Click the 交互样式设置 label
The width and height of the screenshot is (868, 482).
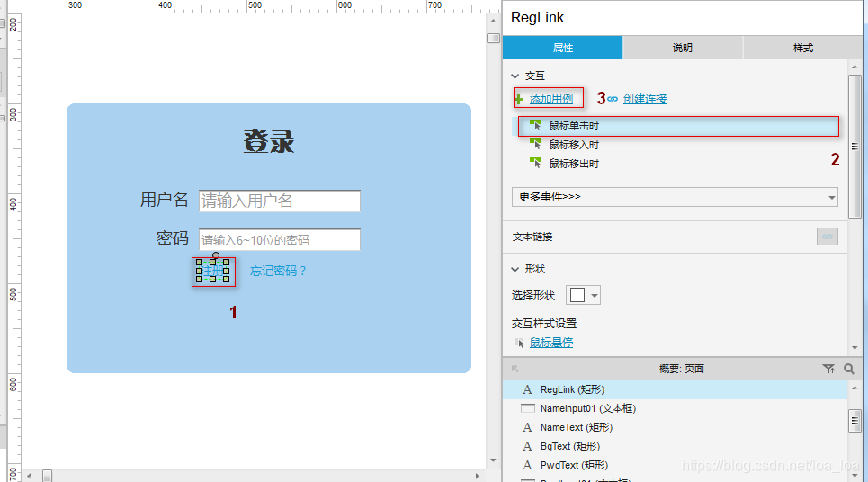point(544,324)
